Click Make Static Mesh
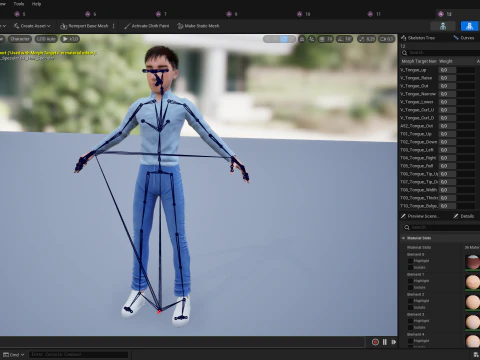The height and width of the screenshot is (360, 480). point(198,26)
